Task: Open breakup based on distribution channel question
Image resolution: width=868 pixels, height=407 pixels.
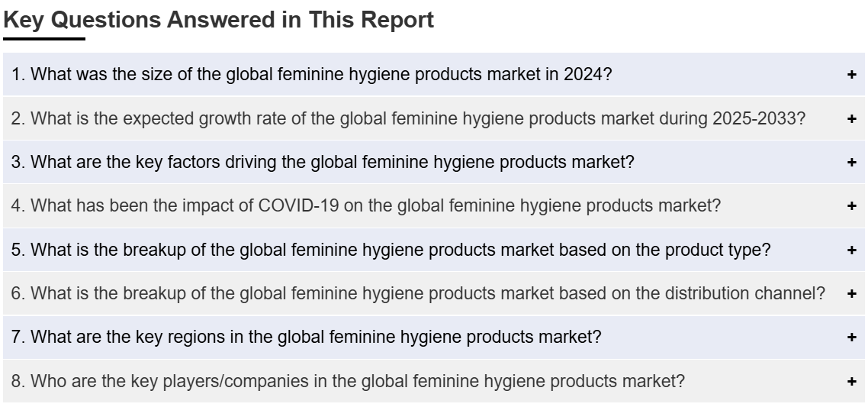Action: click(x=433, y=293)
